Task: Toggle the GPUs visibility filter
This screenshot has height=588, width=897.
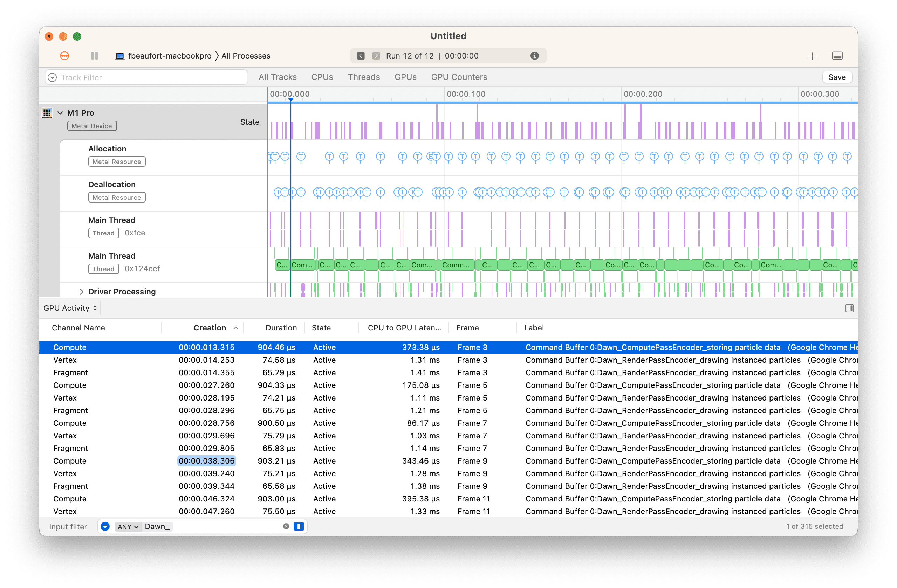Action: point(405,77)
